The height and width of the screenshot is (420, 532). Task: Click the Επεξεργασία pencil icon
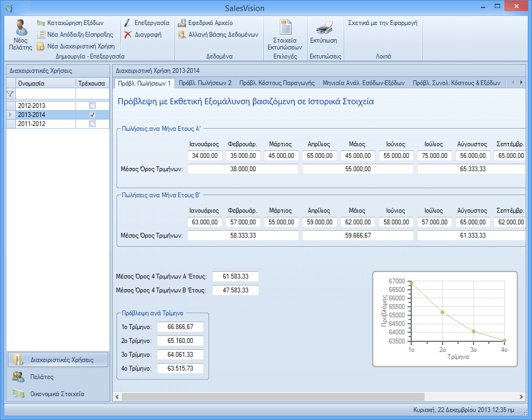128,23
